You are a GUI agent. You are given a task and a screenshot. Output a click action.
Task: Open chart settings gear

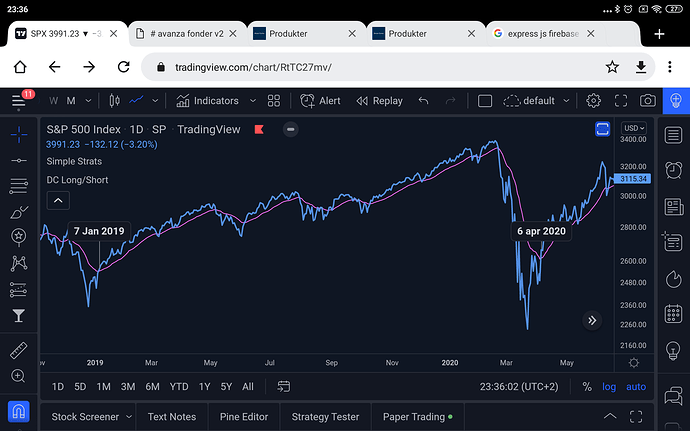tap(593, 101)
